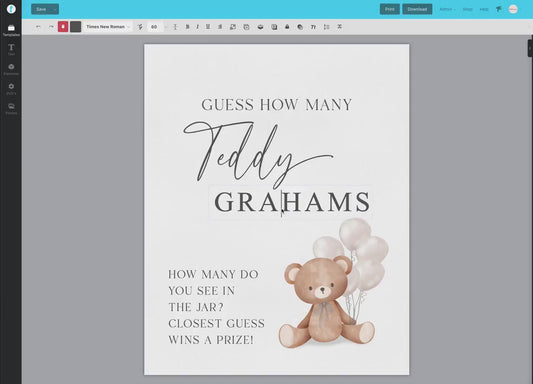Image resolution: width=533 pixels, height=384 pixels.
Task: Expand the collapsed right-edge panel tab
Action: tap(530, 48)
